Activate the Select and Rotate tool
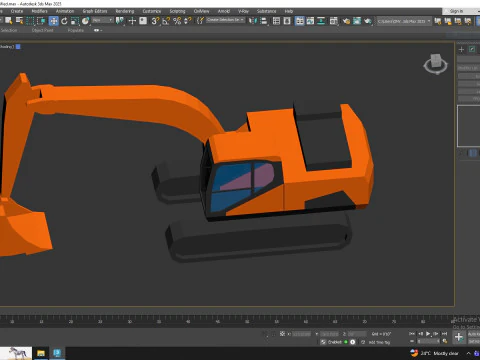The width and height of the screenshot is (480, 360). pos(64,21)
